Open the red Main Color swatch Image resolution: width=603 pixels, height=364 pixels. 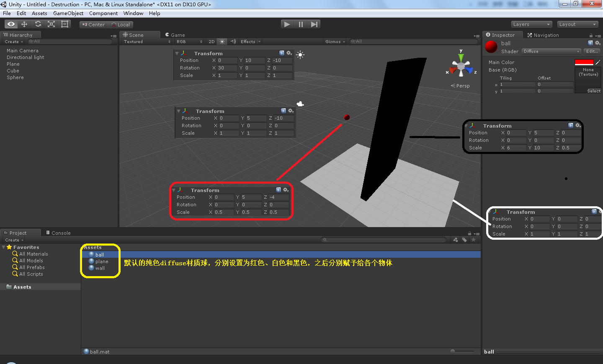584,62
